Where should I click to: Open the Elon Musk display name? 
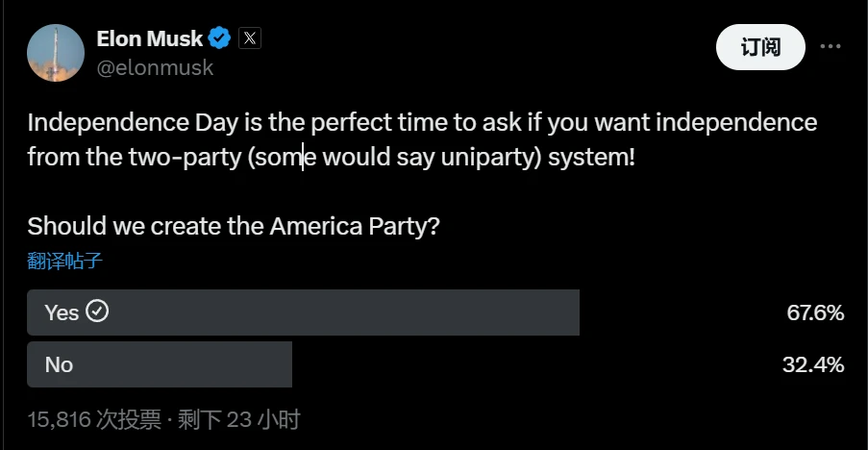pyautogui.click(x=149, y=38)
